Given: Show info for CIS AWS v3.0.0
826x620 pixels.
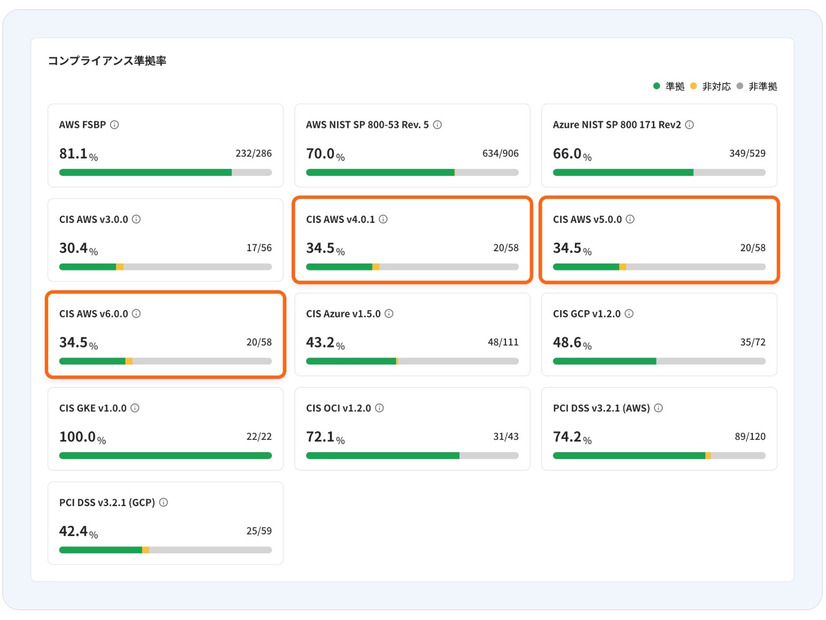Looking at the screenshot, I should pyautogui.click(x=136, y=219).
